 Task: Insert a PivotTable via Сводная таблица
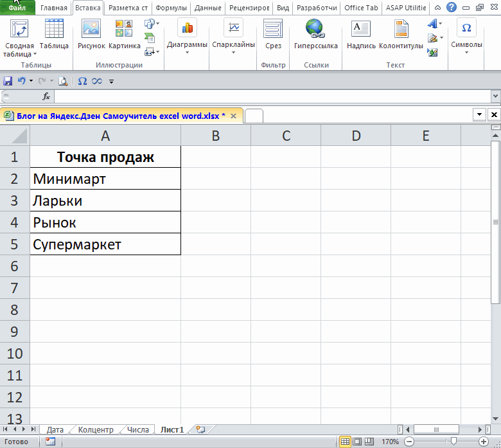[19, 38]
